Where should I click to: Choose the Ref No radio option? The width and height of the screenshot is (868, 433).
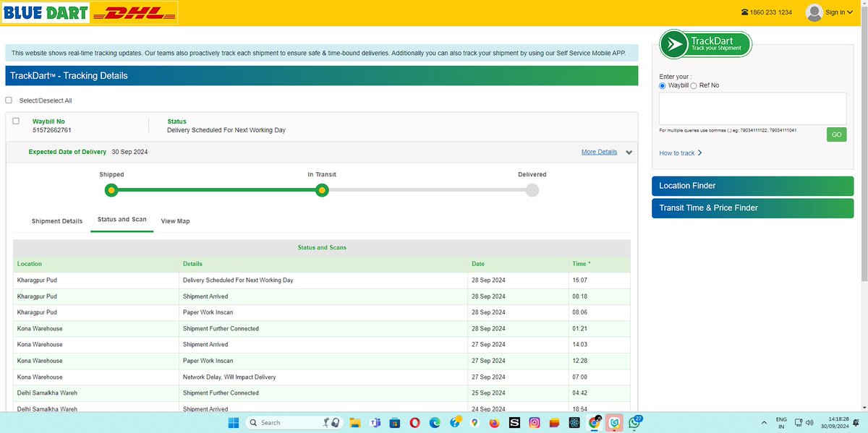(x=694, y=85)
